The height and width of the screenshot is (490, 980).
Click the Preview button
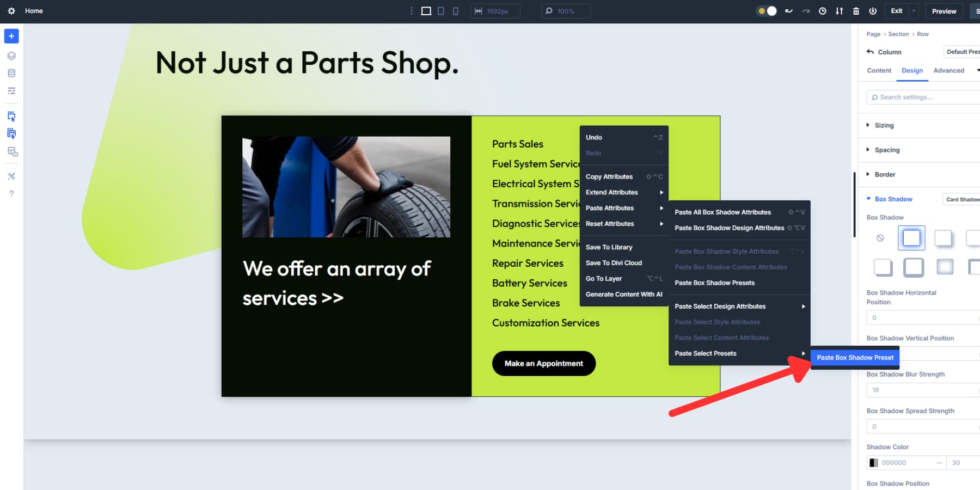(x=944, y=11)
